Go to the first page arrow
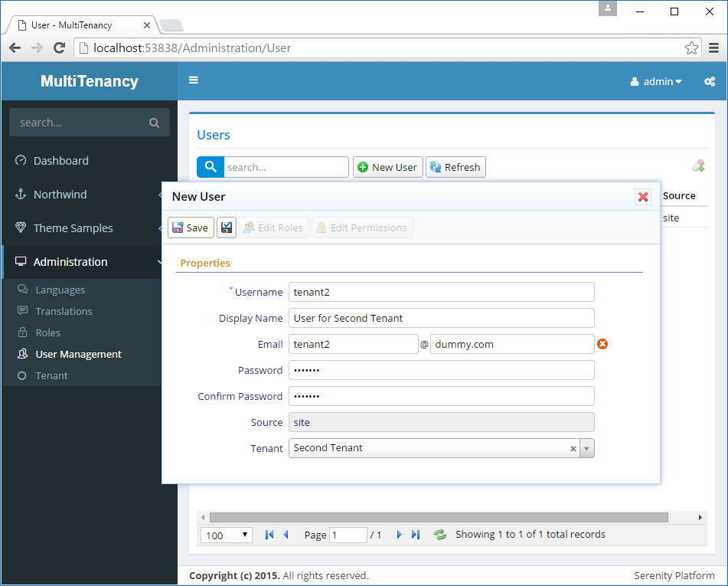The width and height of the screenshot is (728, 586). click(x=269, y=535)
